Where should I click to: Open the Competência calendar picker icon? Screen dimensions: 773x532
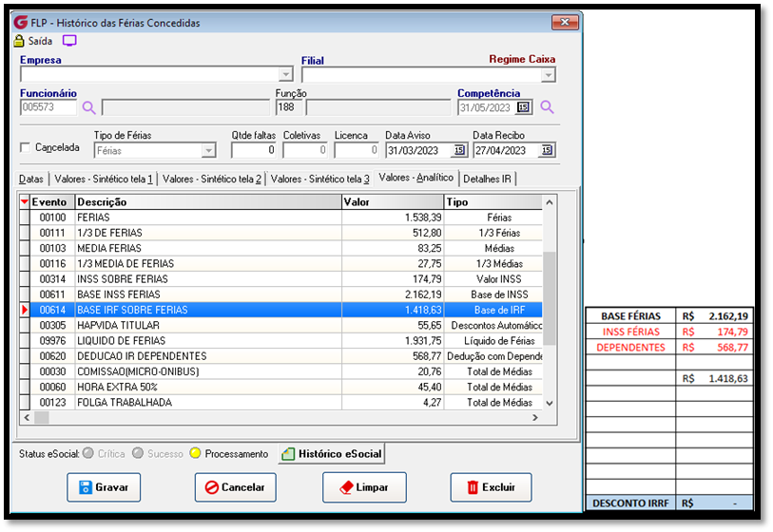(523, 107)
